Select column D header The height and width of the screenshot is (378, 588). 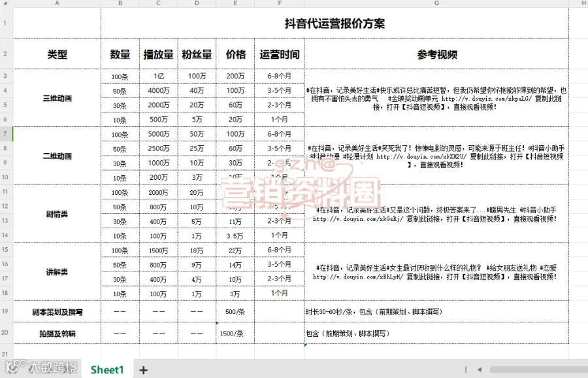click(x=197, y=3)
